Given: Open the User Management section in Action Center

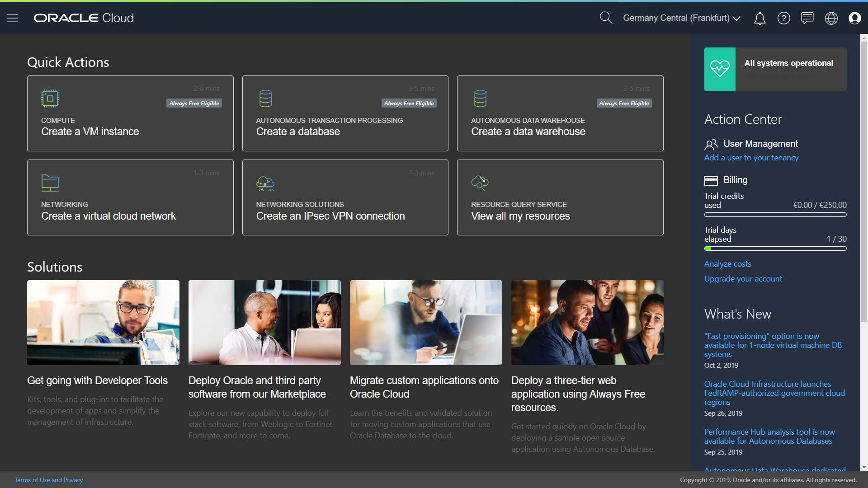Looking at the screenshot, I should pyautogui.click(x=761, y=144).
